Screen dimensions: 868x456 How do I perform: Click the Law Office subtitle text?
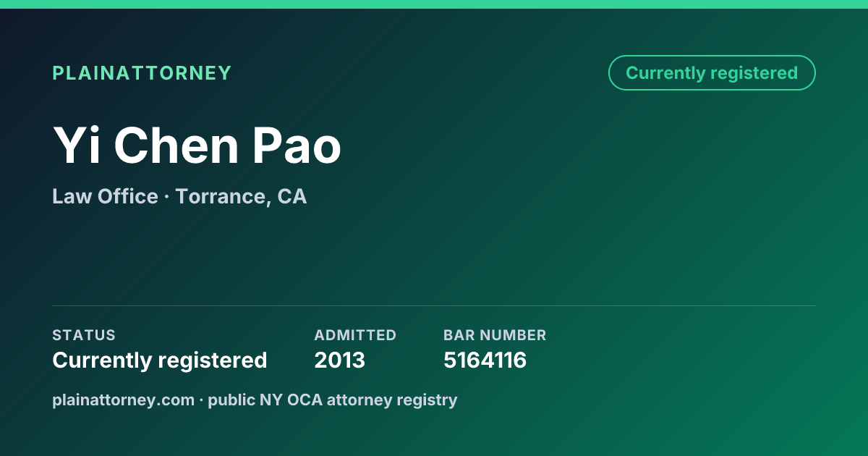pyautogui.click(x=105, y=196)
